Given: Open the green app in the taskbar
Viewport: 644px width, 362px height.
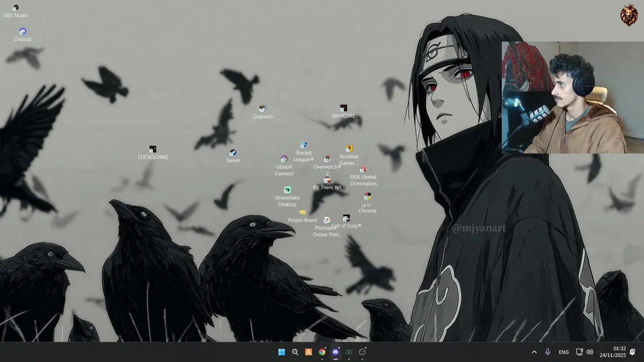Looking at the screenshot, I should (349, 352).
